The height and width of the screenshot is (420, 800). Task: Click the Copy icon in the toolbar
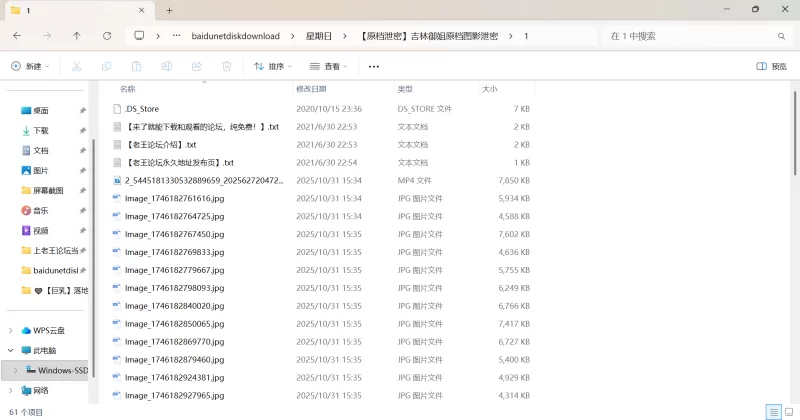tap(106, 66)
